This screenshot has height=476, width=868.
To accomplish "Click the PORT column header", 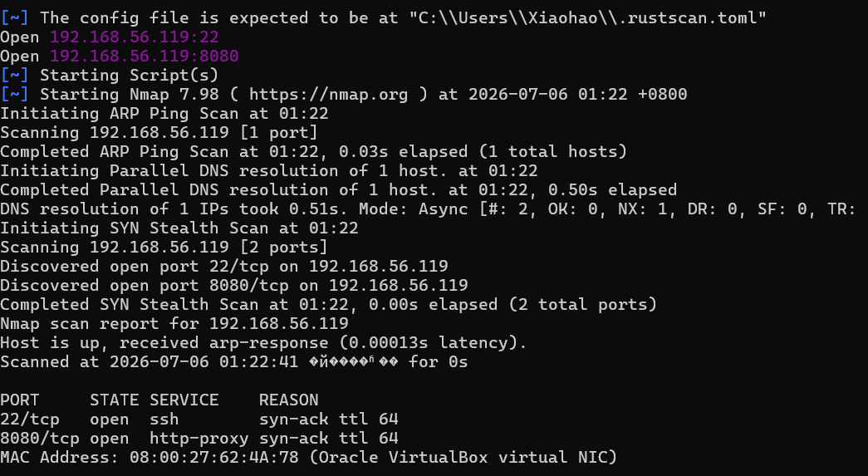I will coord(20,400).
